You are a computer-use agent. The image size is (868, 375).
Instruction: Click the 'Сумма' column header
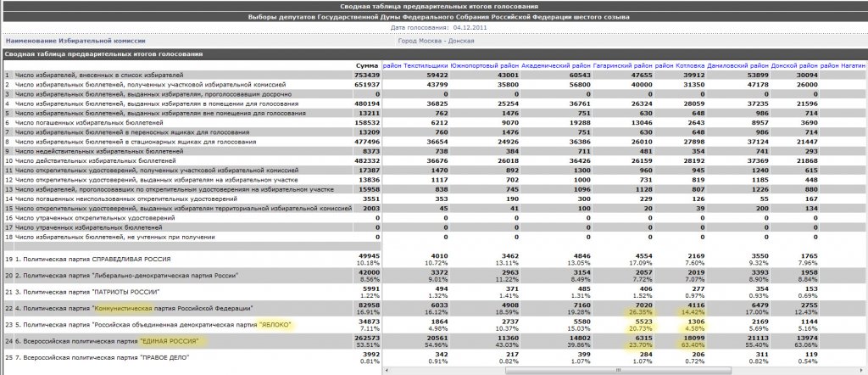[x=367, y=66]
